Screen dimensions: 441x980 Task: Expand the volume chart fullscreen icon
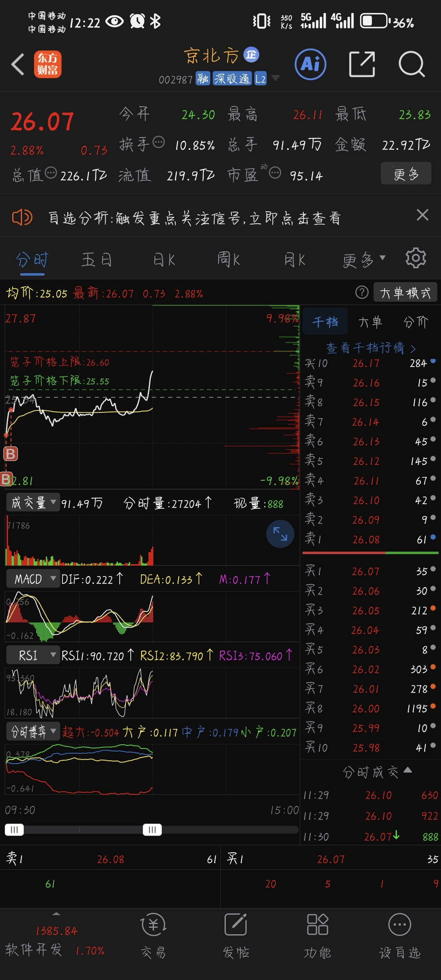pyautogui.click(x=280, y=534)
